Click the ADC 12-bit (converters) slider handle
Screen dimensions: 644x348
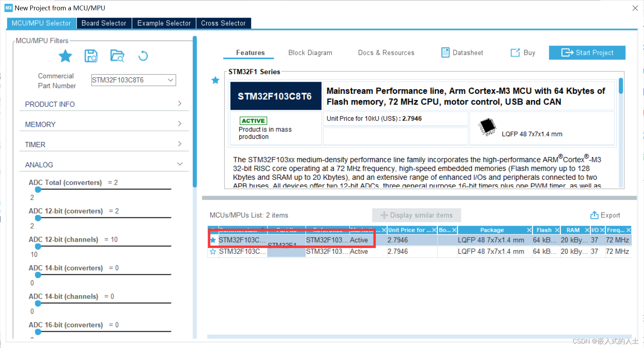(38, 218)
